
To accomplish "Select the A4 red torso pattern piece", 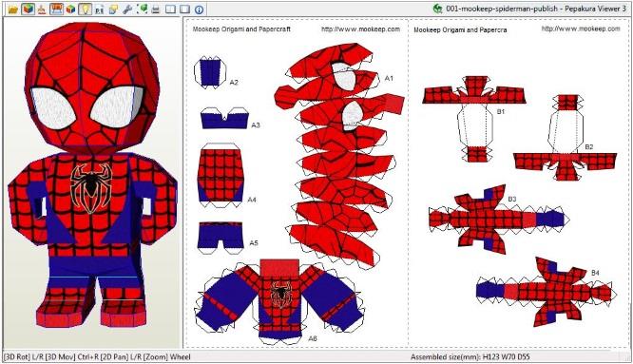I will point(221,175).
